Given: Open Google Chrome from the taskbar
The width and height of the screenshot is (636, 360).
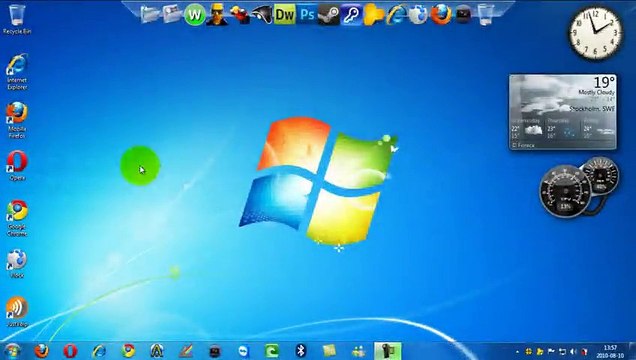Looking at the screenshot, I should (128, 351).
